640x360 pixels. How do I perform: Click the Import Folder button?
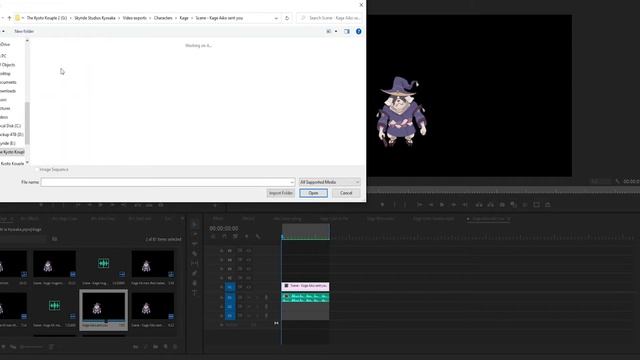tap(280, 193)
